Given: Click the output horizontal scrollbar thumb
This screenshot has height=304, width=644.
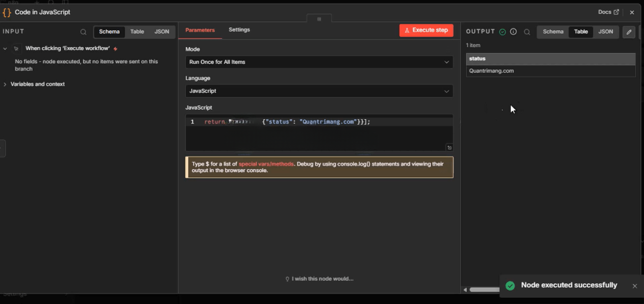Looking at the screenshot, I should 485,290.
